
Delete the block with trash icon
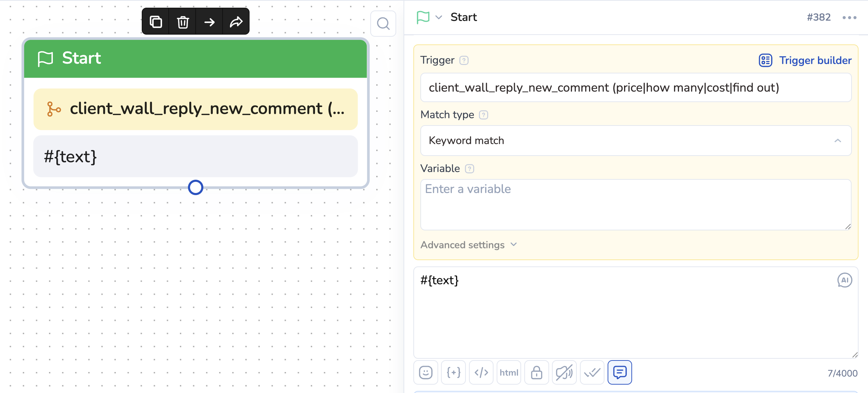click(183, 22)
